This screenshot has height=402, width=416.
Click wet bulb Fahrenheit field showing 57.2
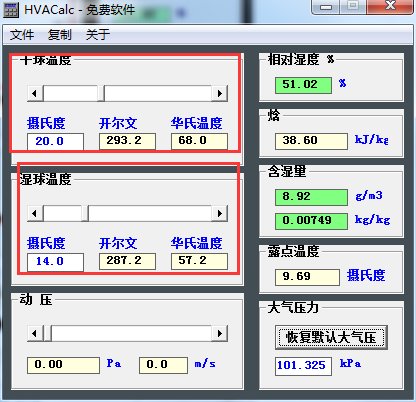pos(199,261)
